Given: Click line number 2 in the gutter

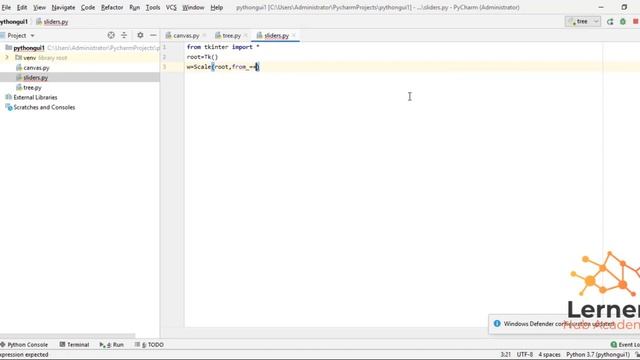Looking at the screenshot, I should tap(164, 57).
